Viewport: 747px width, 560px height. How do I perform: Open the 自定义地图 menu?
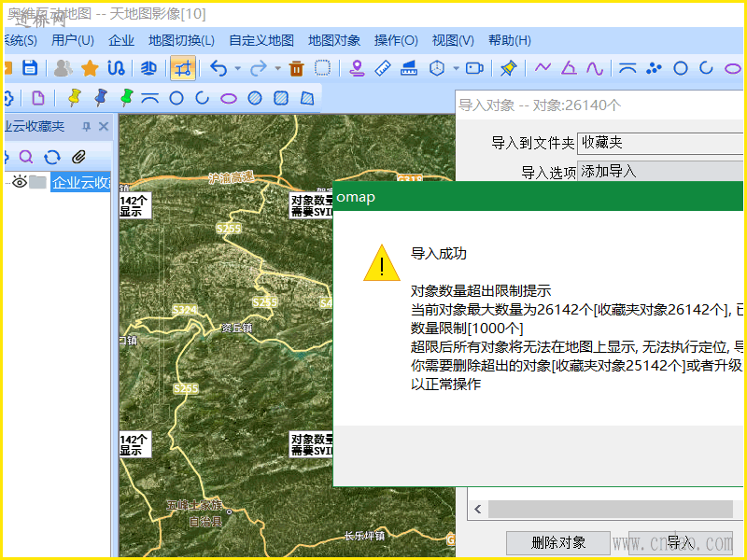pyautogui.click(x=261, y=40)
